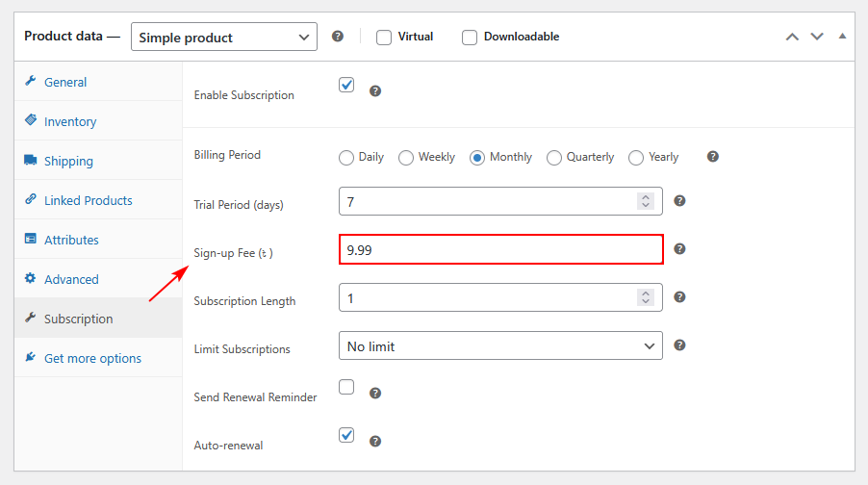This screenshot has width=868, height=485.
Task: Show help tip for Trial Period
Action: tap(679, 201)
